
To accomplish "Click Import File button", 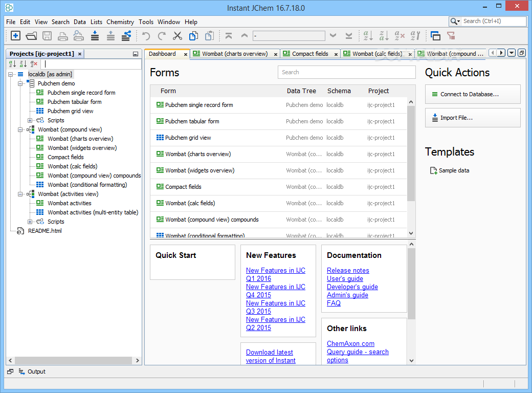I will tap(473, 118).
